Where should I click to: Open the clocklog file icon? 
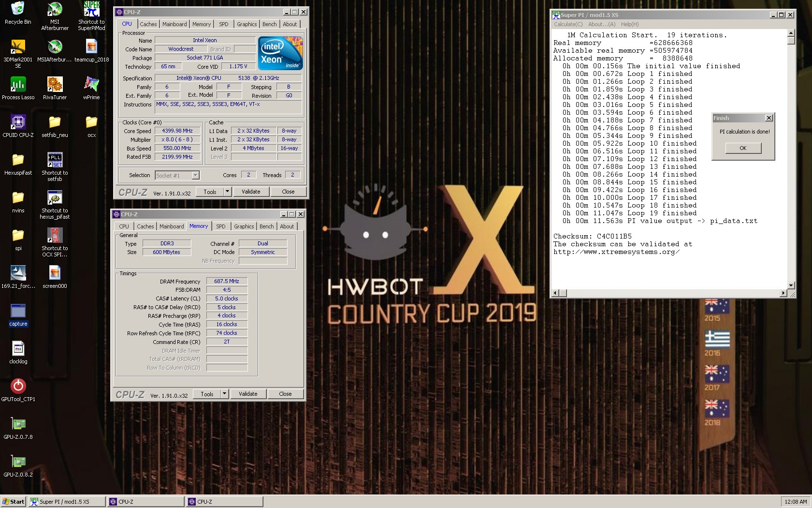pyautogui.click(x=18, y=353)
